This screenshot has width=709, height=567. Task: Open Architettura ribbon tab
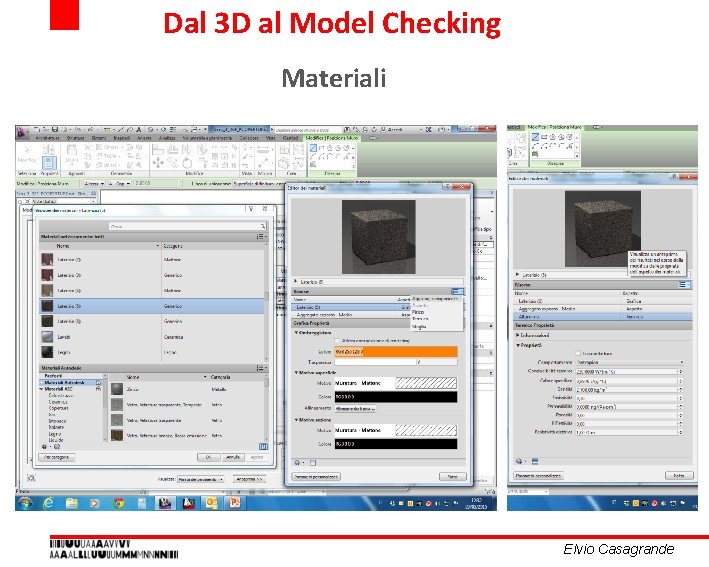tap(47, 138)
